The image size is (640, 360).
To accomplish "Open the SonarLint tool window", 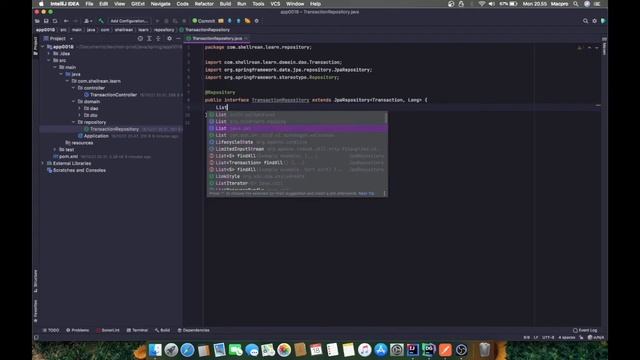I will 108,330.
